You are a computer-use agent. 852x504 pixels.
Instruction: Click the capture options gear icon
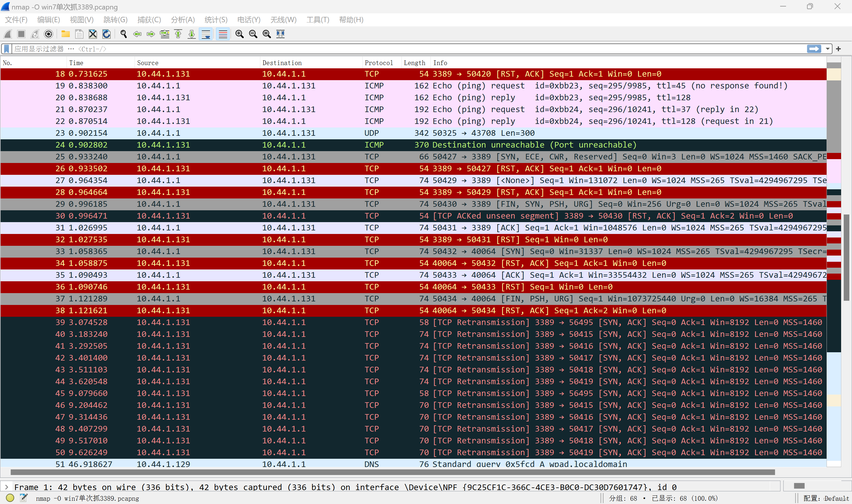tap(49, 34)
